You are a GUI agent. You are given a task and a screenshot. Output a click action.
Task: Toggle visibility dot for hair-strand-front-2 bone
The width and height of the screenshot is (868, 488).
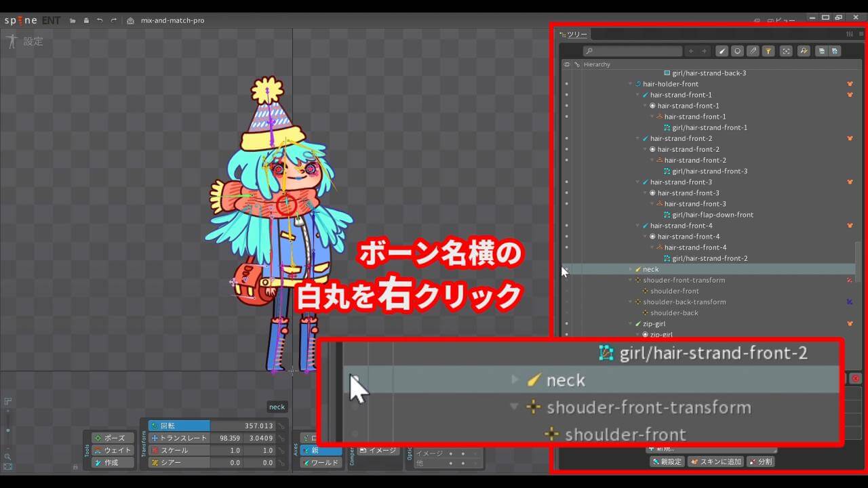566,138
